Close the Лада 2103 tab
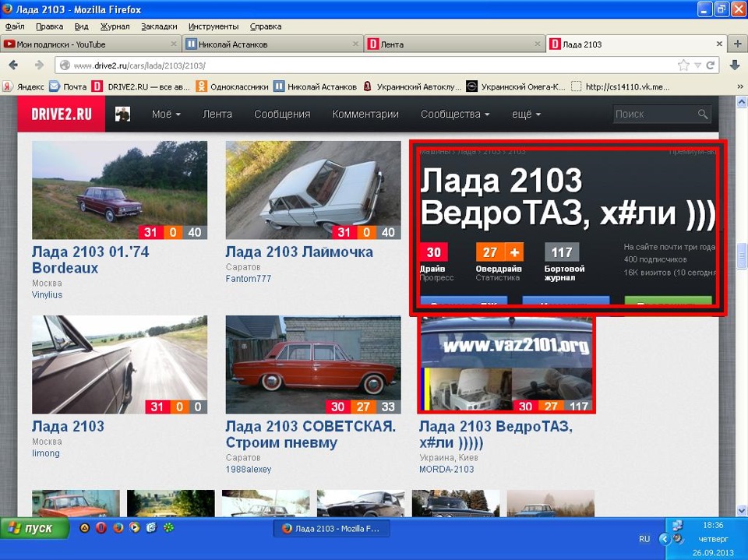The image size is (748, 560). click(x=719, y=44)
